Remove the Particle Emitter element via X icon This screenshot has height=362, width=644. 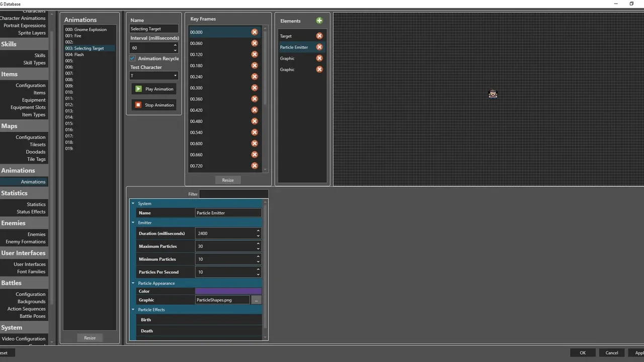[319, 47]
